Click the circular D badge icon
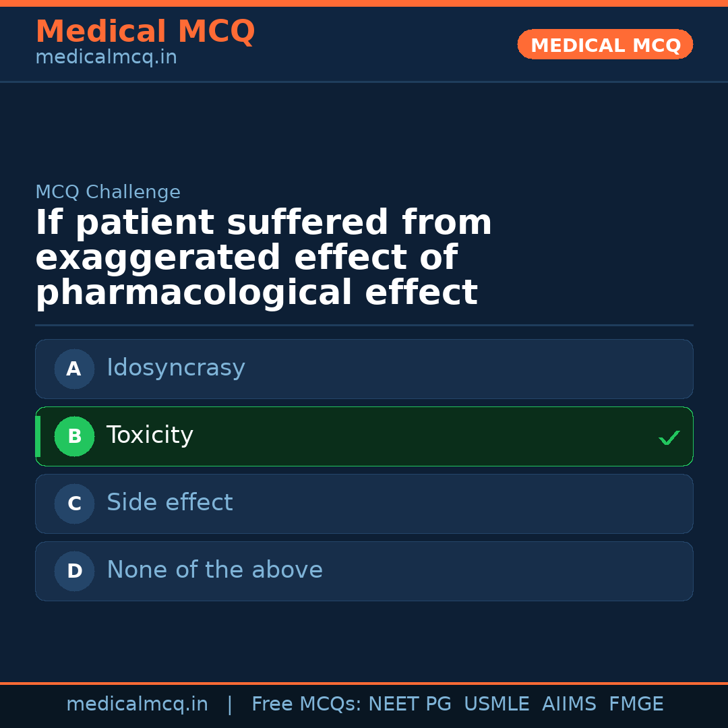This screenshot has height=728, width=728. pyautogui.click(x=74, y=571)
